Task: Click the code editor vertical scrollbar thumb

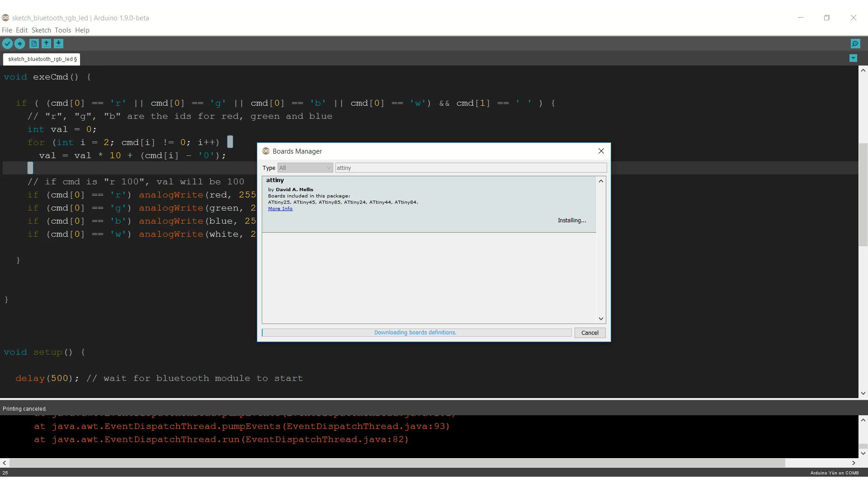Action: pyautogui.click(x=863, y=194)
